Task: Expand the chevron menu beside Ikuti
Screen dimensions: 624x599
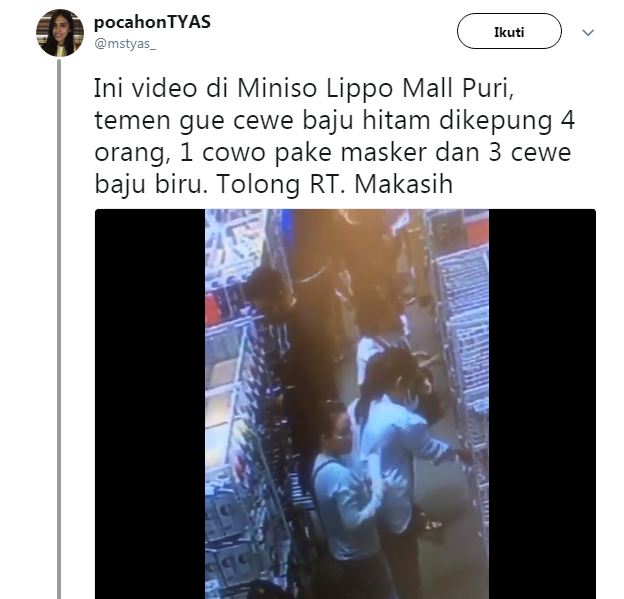Action: click(588, 32)
